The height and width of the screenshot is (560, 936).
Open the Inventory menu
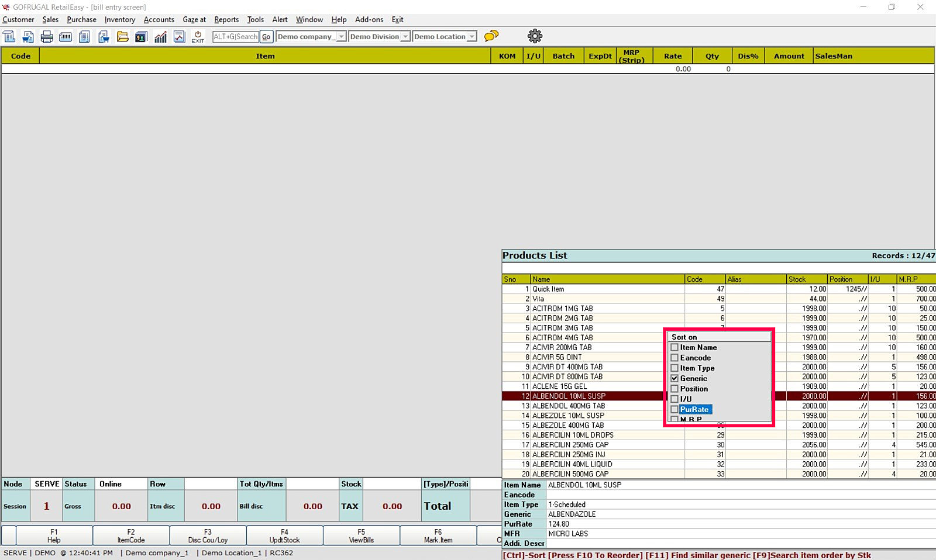[119, 19]
